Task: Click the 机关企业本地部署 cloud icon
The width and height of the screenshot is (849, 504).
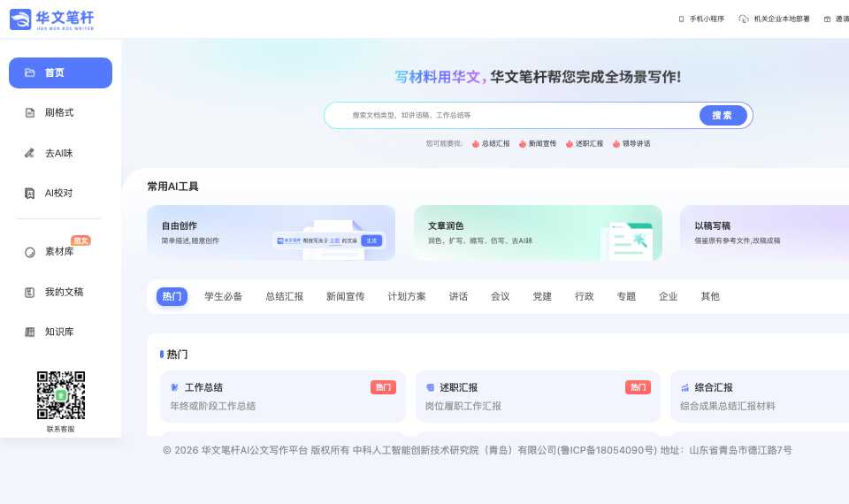Action: tap(744, 19)
